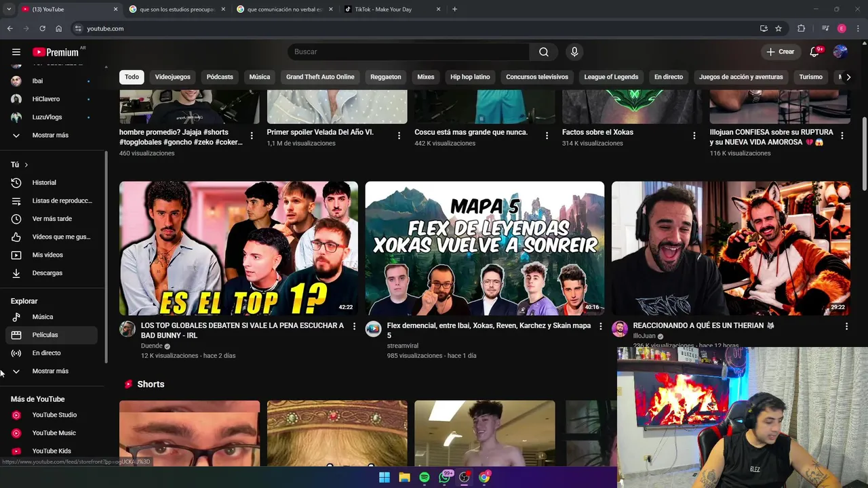Open Listas de reproducción in sidebar
The height and width of the screenshot is (488, 868).
(52, 201)
